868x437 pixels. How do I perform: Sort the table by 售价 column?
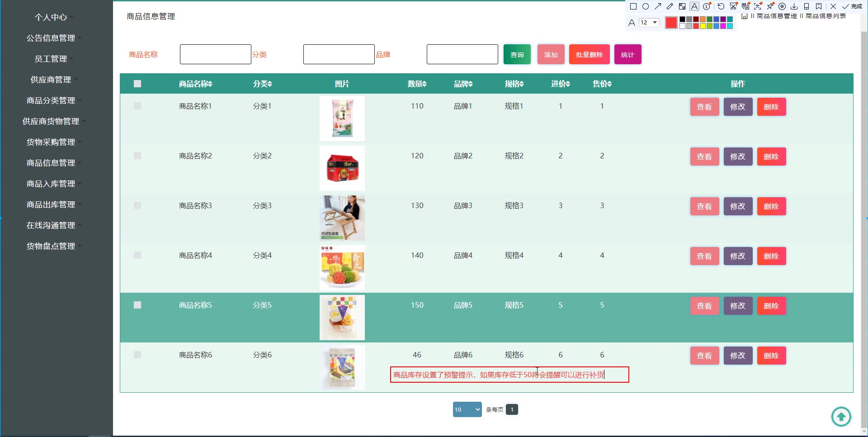tap(602, 84)
